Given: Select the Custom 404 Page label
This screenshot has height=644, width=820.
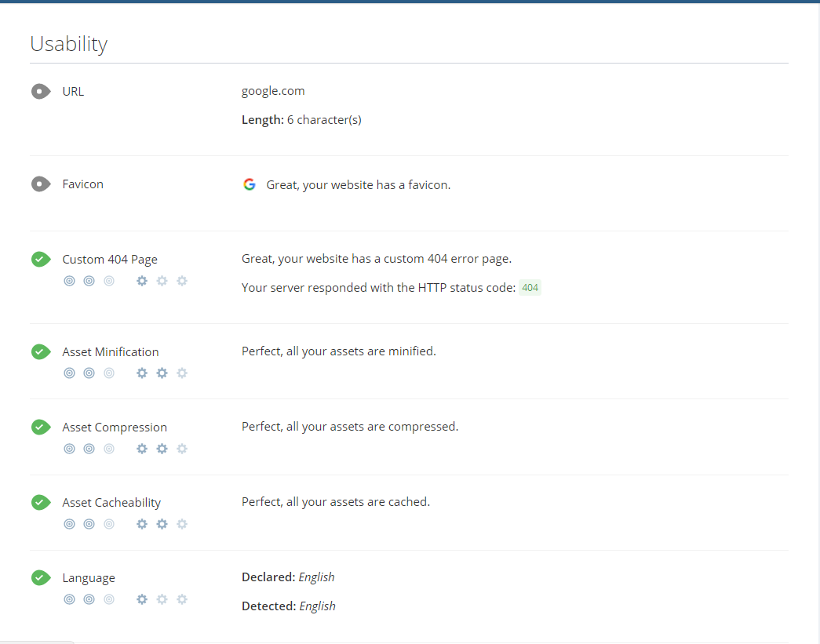Looking at the screenshot, I should click(110, 260).
